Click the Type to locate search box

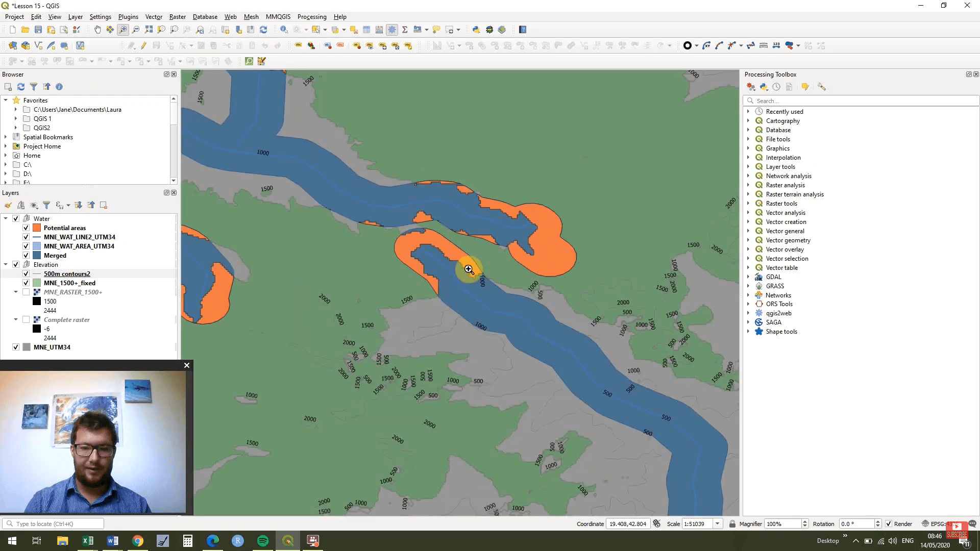point(53,524)
